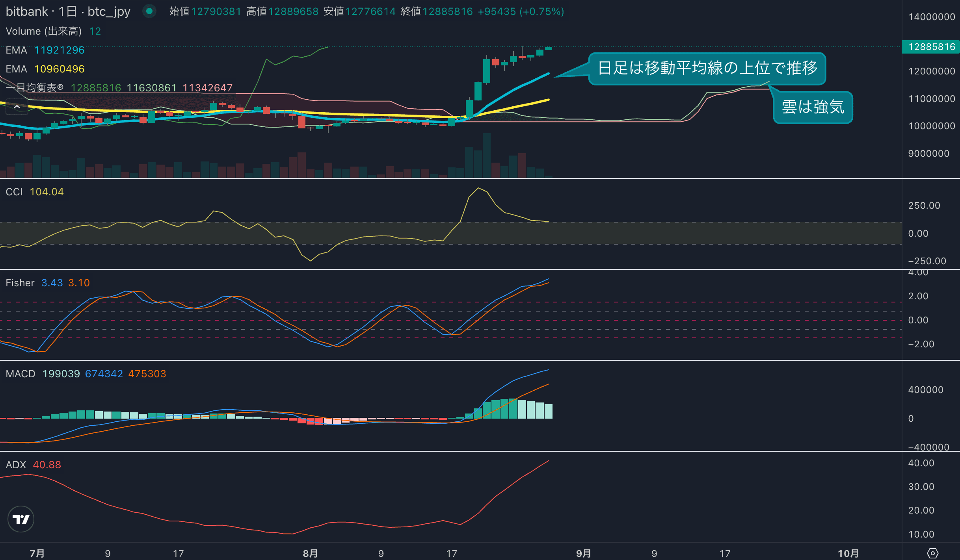
Task: Select the EMA 10960496 legend entry
Action: click(45, 69)
